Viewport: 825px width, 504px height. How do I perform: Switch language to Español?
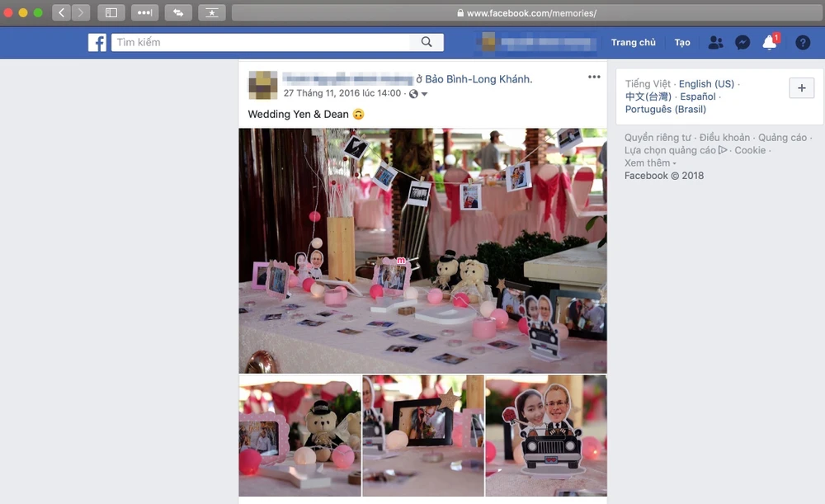(x=698, y=97)
